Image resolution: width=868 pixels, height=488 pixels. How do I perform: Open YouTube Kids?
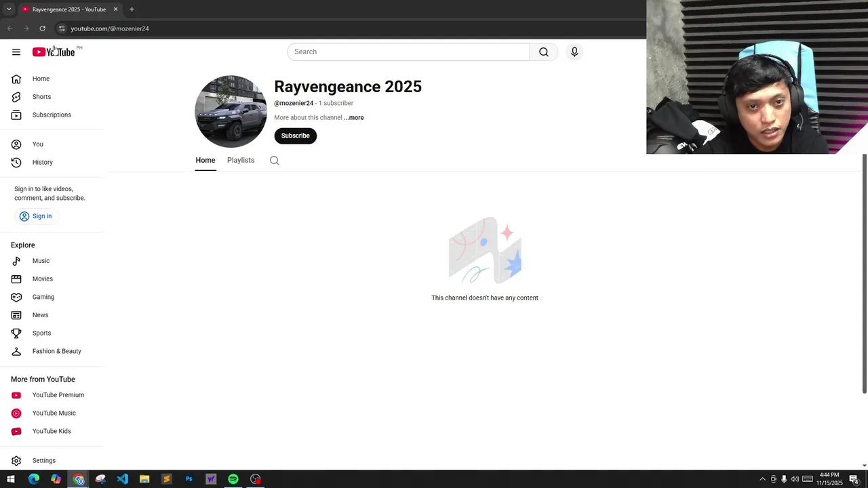(x=52, y=431)
